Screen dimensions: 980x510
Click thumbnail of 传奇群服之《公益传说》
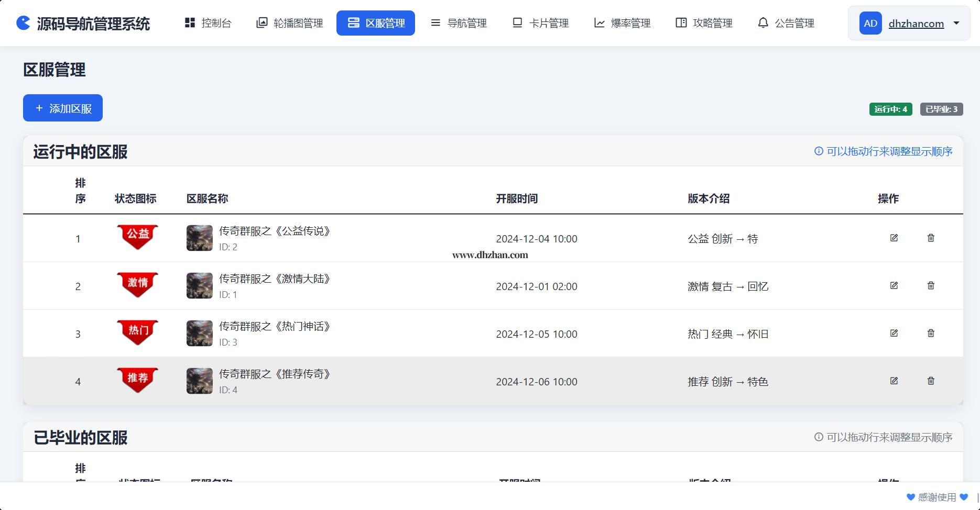pyautogui.click(x=200, y=238)
